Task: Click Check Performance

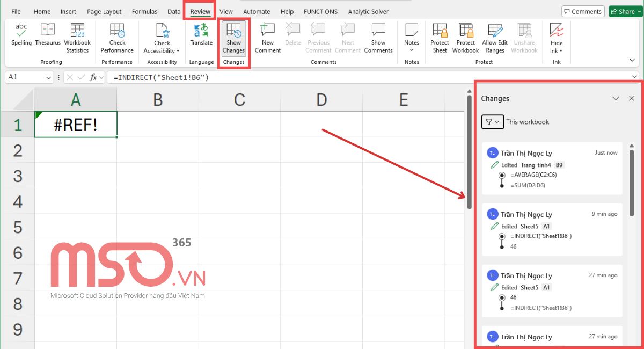Action: [x=117, y=38]
